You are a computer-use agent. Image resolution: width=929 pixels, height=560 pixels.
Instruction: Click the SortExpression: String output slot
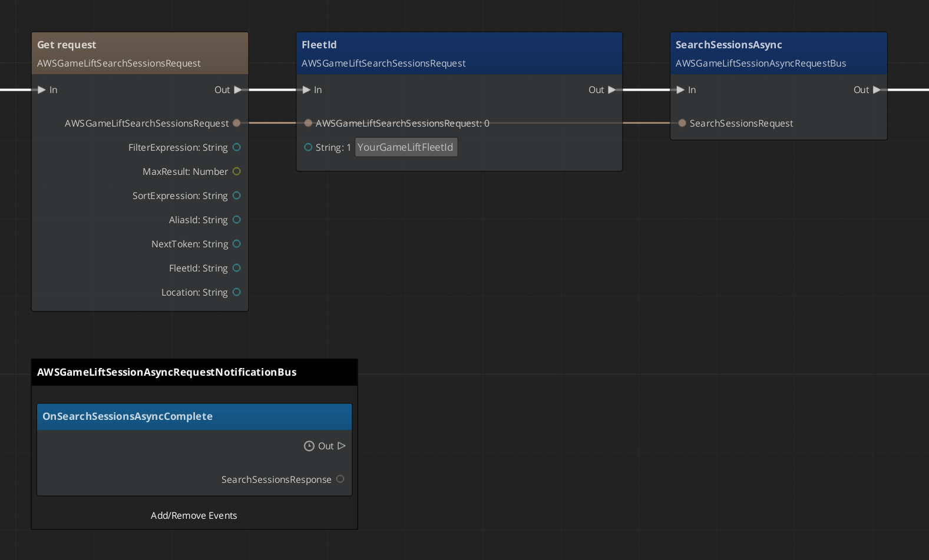click(x=237, y=195)
